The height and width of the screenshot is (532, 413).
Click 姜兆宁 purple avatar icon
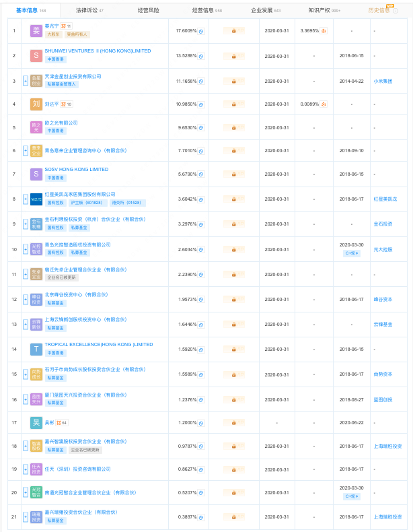[x=36, y=31]
